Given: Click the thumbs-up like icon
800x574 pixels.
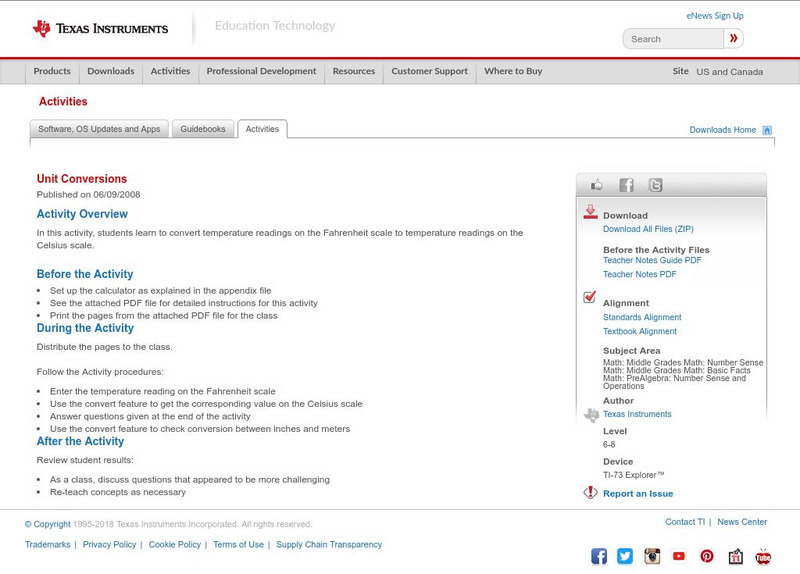Looking at the screenshot, I should 596,185.
